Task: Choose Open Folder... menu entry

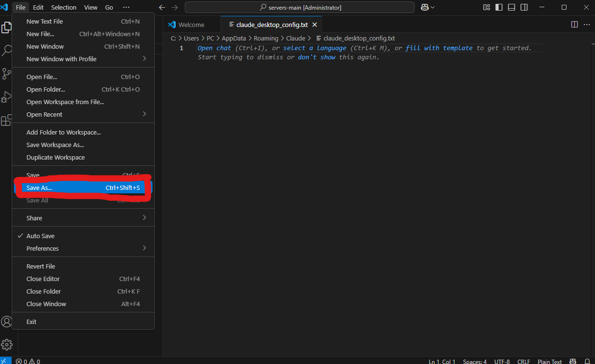Action: pos(83,89)
